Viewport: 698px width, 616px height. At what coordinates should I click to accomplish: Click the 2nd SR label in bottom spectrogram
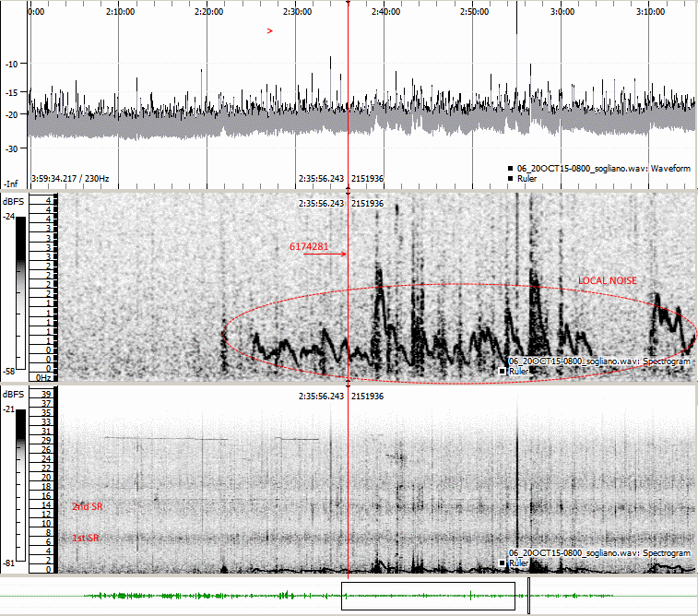87,506
